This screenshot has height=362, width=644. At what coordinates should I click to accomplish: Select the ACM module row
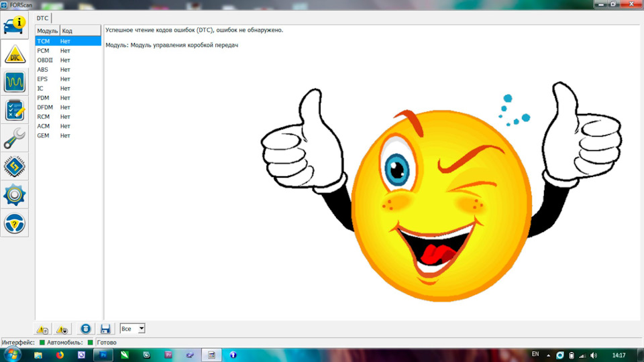pos(68,126)
